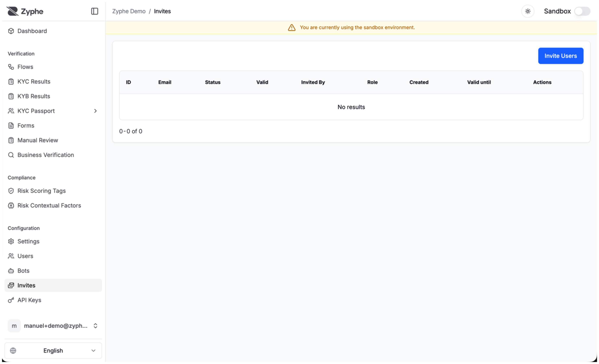The image size is (599, 364).
Task: Click the Zyphe logo icon
Action: (x=12, y=11)
